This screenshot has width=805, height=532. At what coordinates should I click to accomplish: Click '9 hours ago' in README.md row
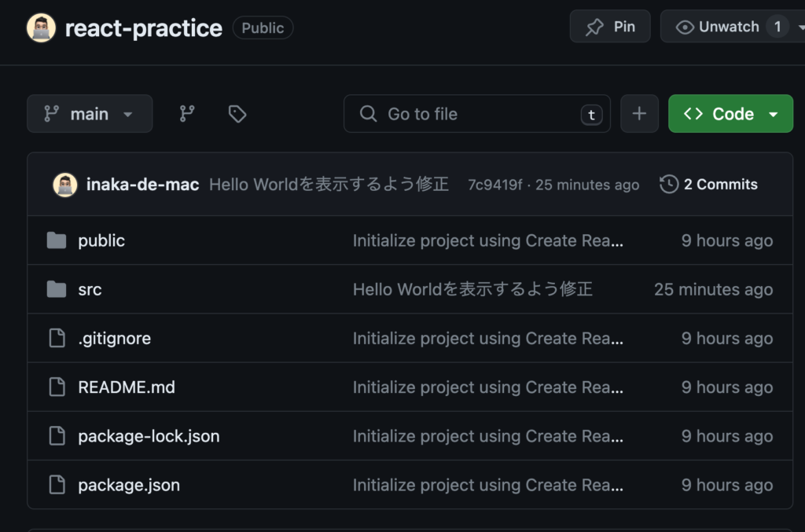pyautogui.click(x=727, y=387)
